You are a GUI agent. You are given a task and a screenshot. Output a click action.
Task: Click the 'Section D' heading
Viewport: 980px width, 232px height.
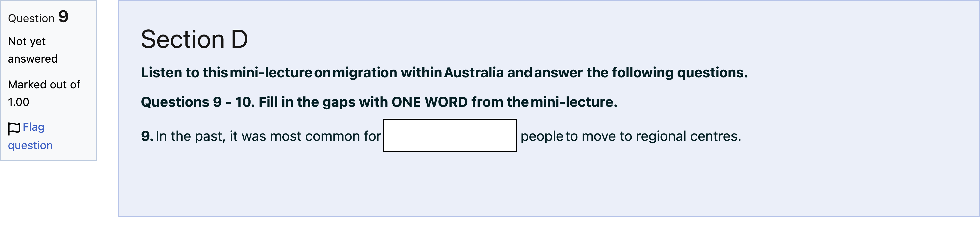194,40
